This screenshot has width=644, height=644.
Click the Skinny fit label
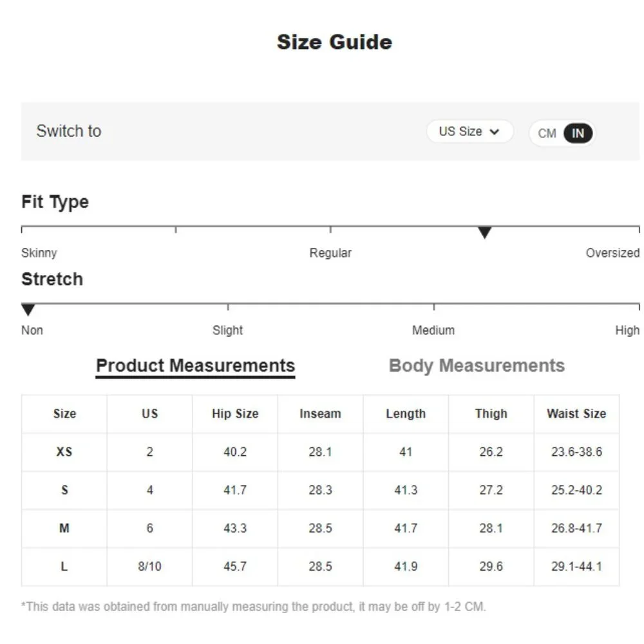[39, 253]
